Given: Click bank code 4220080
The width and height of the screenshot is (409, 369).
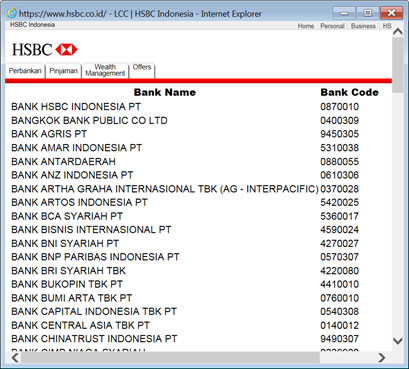Looking at the screenshot, I should (340, 271).
